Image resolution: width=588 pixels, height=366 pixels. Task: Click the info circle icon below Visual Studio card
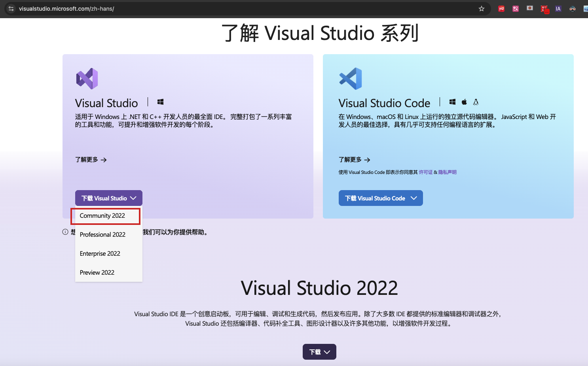point(65,232)
